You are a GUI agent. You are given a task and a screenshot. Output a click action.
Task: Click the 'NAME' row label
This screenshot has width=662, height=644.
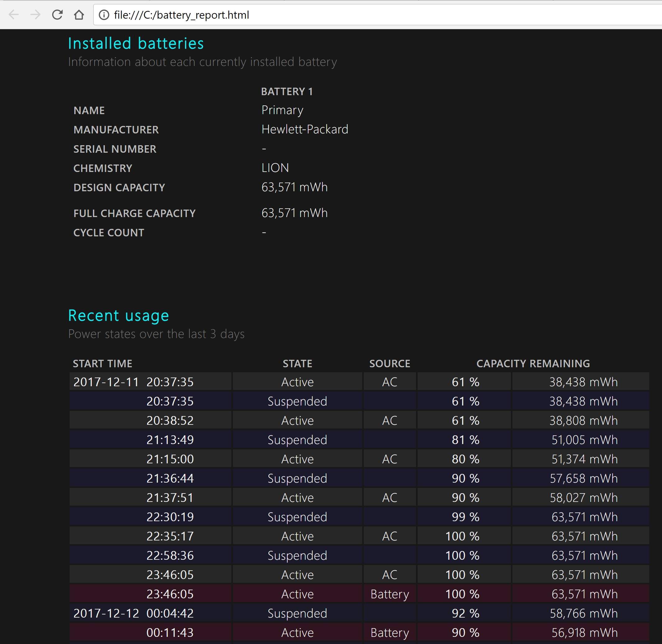pyautogui.click(x=89, y=110)
